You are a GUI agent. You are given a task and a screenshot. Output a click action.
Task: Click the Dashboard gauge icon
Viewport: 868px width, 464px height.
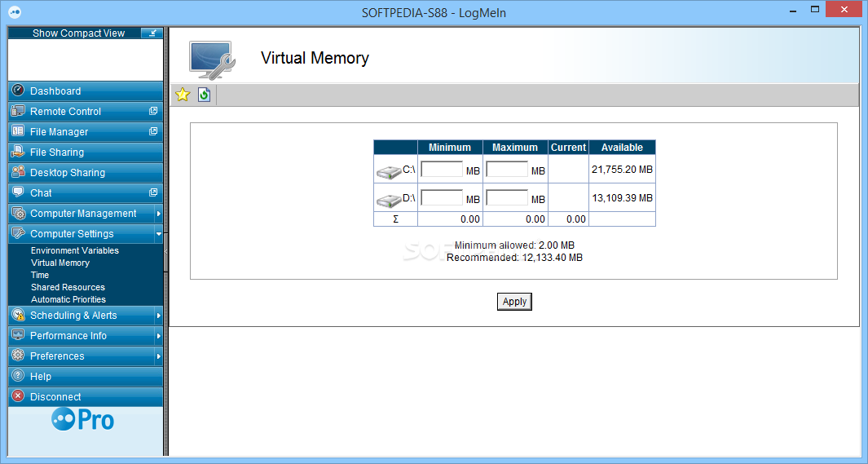pos(18,90)
